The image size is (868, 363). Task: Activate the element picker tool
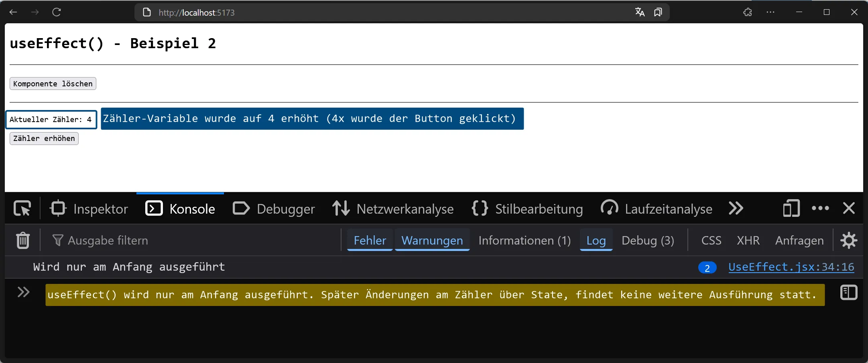point(22,208)
